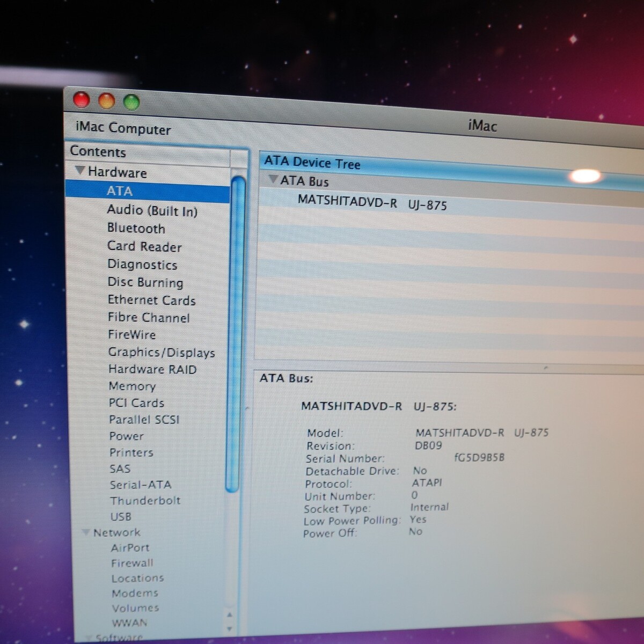Viewport: 644px width, 644px height.
Task: Select Disc Burning in sidebar
Action: click(145, 282)
